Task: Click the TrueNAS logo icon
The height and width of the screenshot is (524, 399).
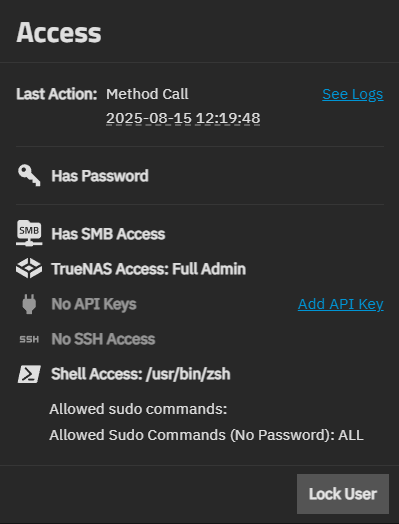Action: coord(29,268)
